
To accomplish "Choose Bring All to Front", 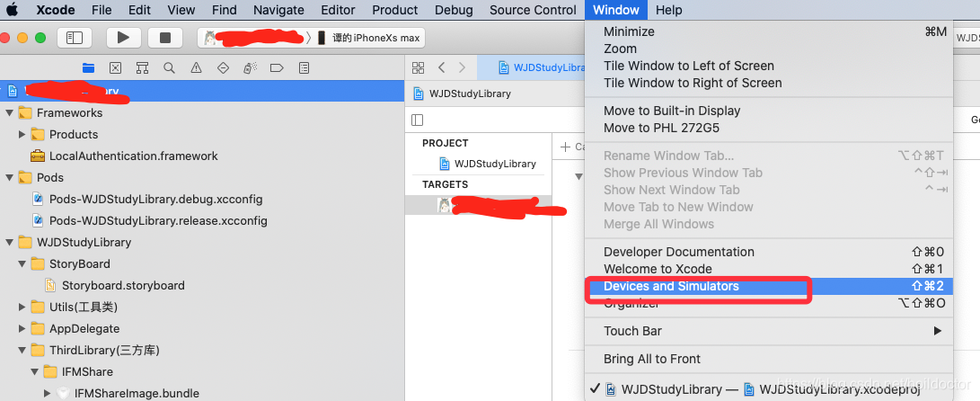I will click(x=769, y=359).
